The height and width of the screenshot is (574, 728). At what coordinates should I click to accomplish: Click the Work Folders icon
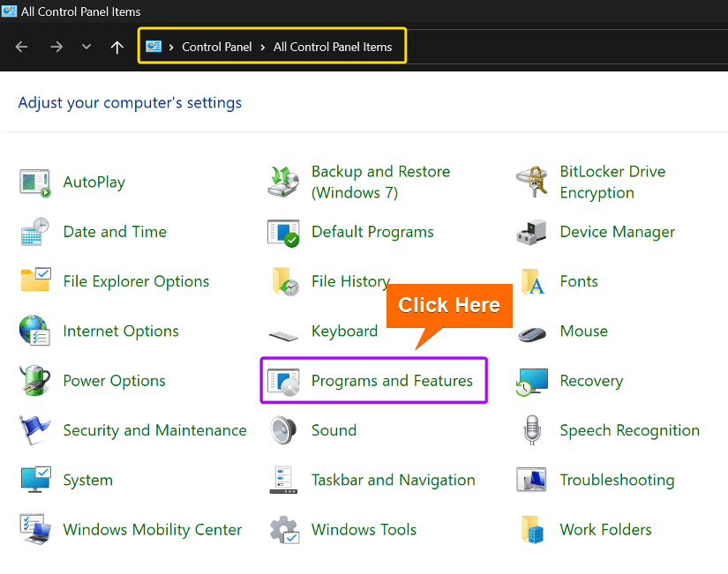pos(532,529)
